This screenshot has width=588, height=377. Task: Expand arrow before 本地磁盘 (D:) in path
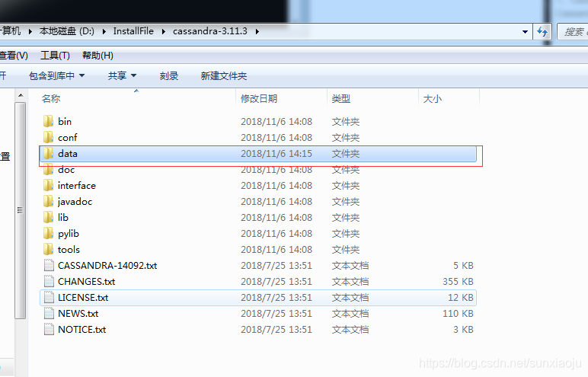click(x=30, y=31)
